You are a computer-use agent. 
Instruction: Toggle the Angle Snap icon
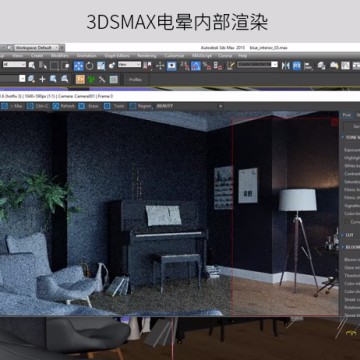[196, 66]
